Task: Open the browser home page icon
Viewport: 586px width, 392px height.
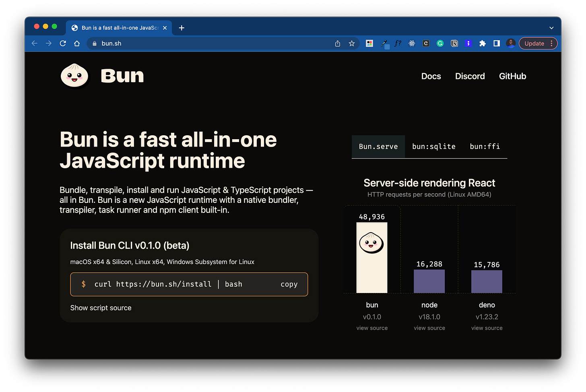Action: pyautogui.click(x=77, y=43)
